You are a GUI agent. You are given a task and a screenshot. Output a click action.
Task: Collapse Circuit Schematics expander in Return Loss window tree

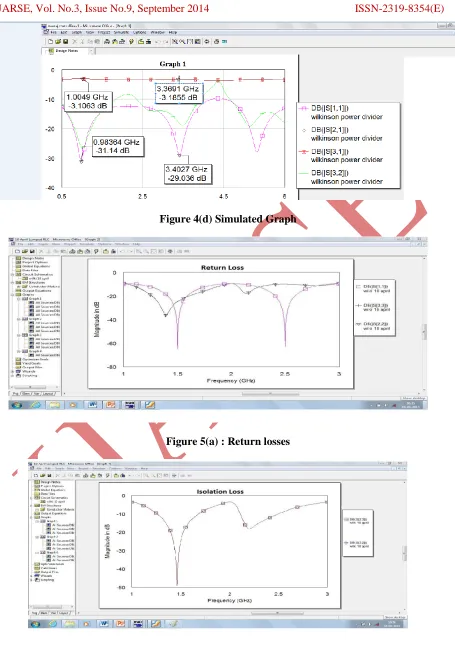coord(12,274)
